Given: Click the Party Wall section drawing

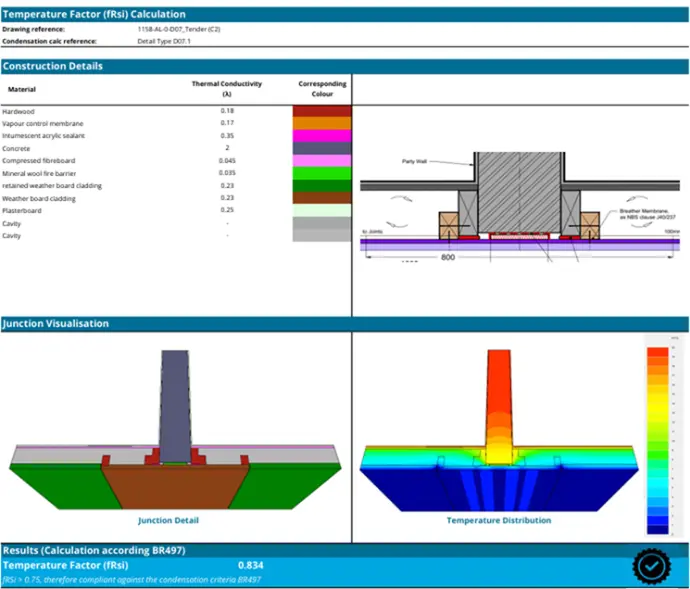Looking at the screenshot, I should (x=520, y=205).
